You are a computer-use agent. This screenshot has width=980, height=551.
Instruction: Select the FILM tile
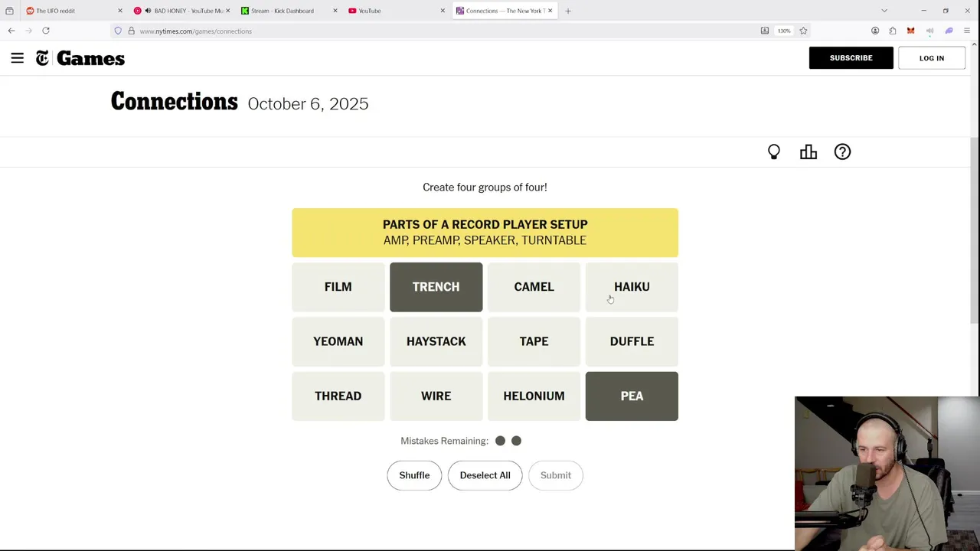tap(338, 287)
